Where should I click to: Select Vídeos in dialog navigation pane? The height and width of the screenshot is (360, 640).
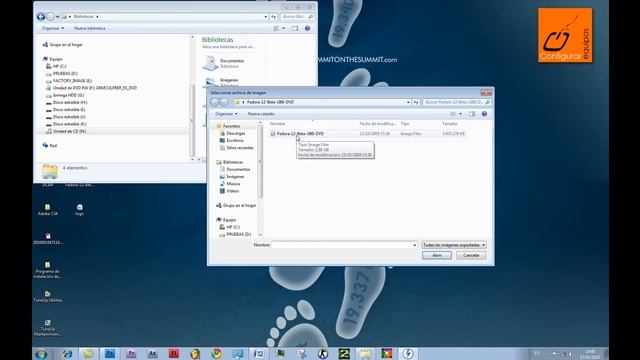[x=232, y=191]
